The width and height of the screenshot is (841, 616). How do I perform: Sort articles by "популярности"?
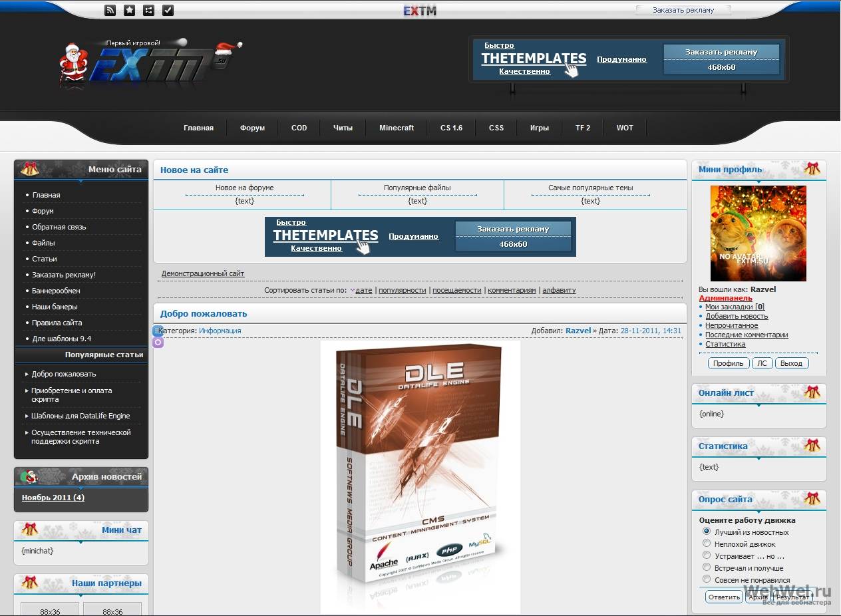point(403,290)
